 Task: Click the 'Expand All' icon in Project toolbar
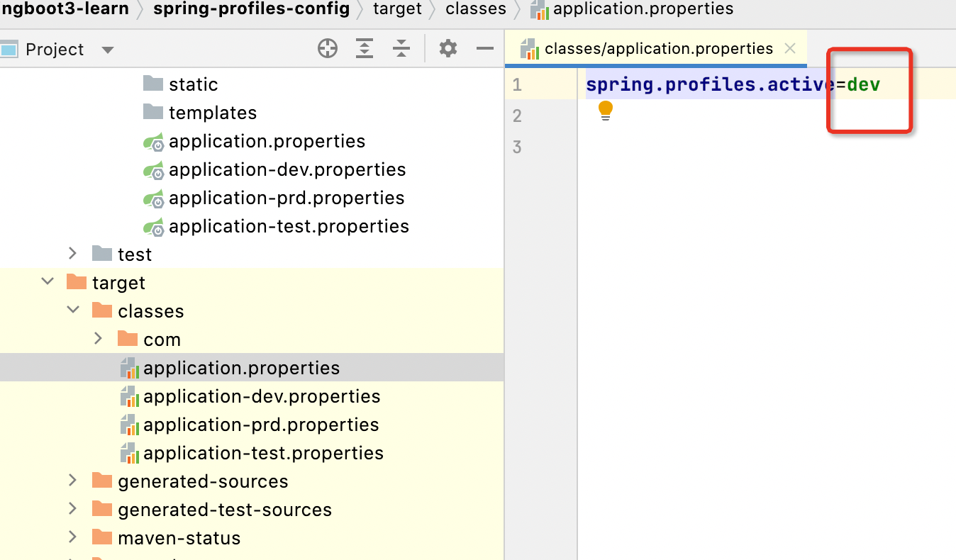tap(364, 49)
